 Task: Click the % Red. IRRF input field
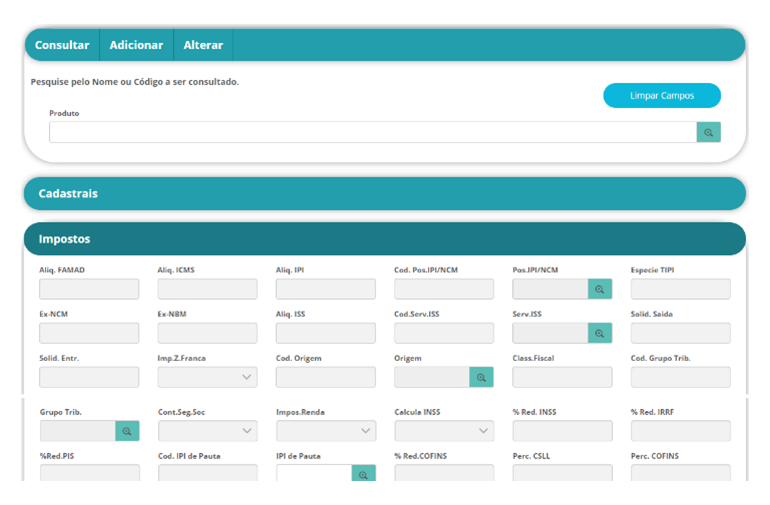pyautogui.click(x=681, y=431)
